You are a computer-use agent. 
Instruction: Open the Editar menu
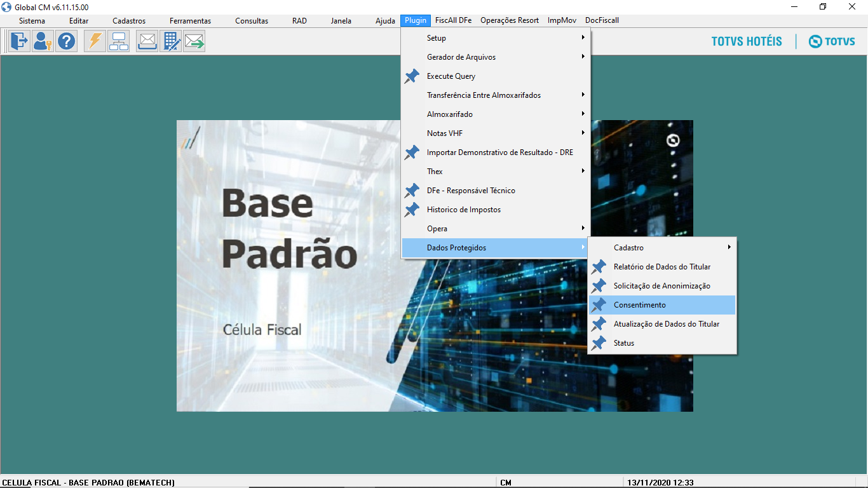[79, 20]
